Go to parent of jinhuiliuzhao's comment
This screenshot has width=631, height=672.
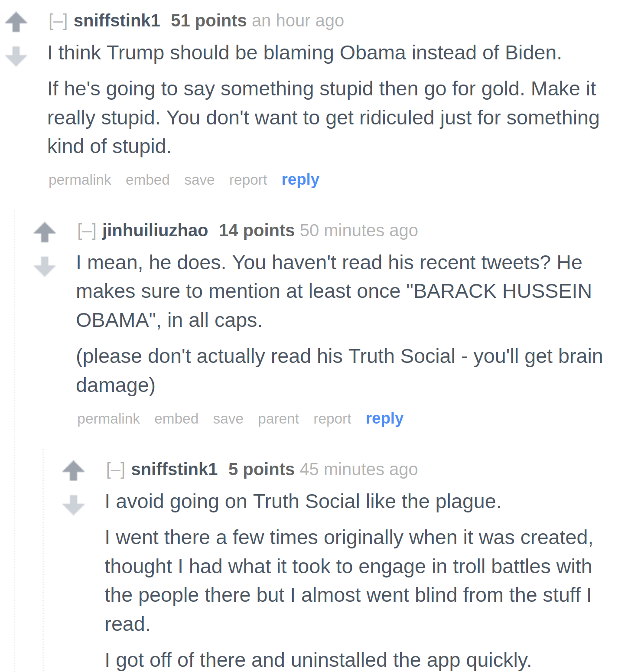click(x=278, y=419)
